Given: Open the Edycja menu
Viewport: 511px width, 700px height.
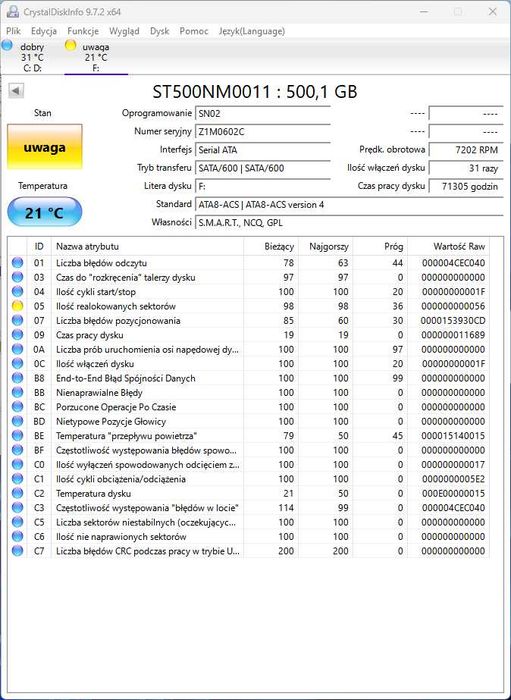Looking at the screenshot, I should coord(44,31).
